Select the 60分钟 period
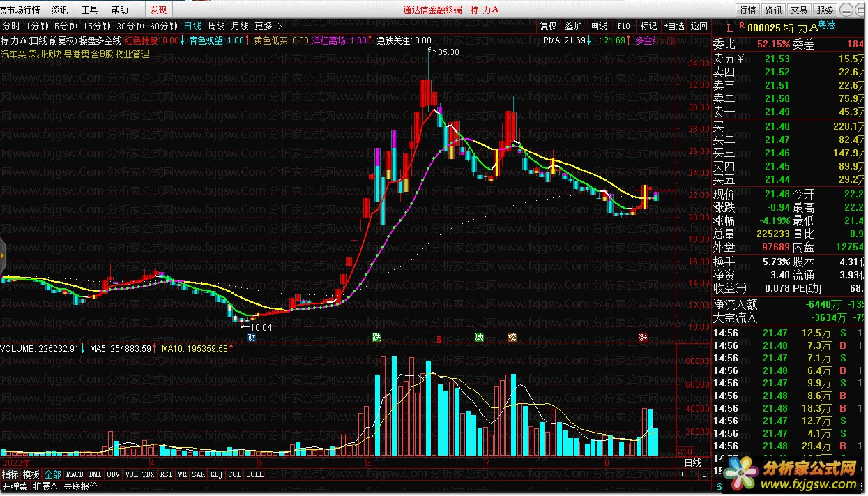The width and height of the screenshot is (868, 496). tap(164, 26)
